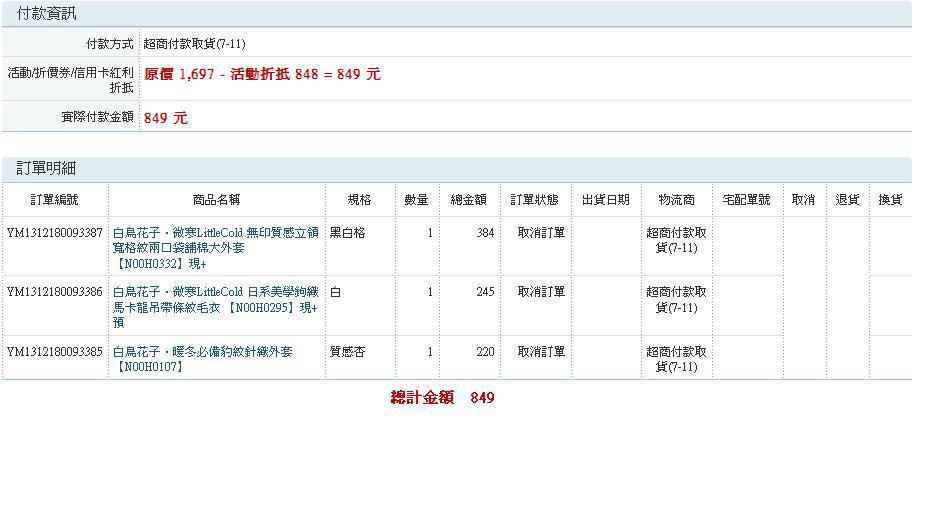The image size is (927, 523).
Task: Click the 宅配單號 column header
Action: pos(747,200)
